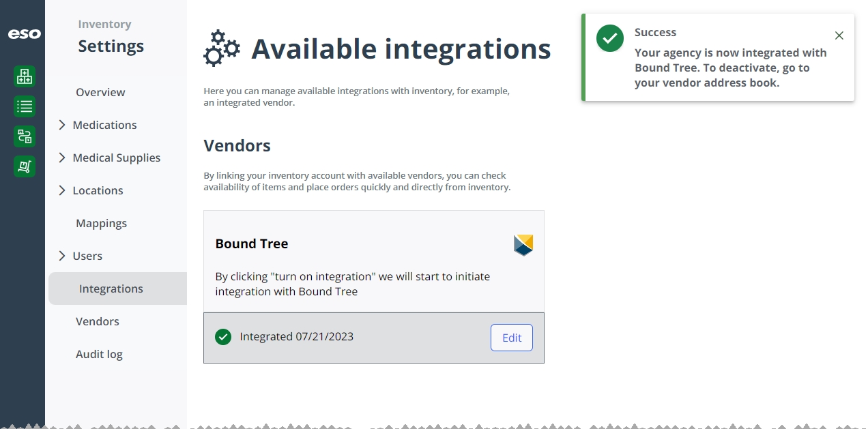Click the notification message about Bound Tree
Screen dimensions: 868x429
click(730, 68)
